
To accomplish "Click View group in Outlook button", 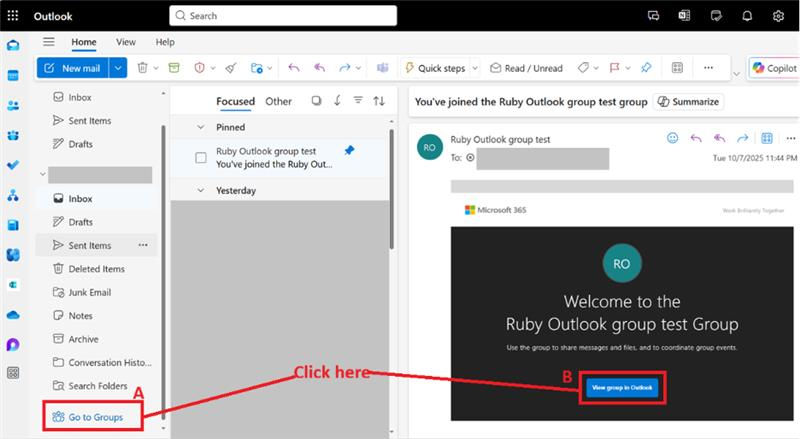I will 622,387.
